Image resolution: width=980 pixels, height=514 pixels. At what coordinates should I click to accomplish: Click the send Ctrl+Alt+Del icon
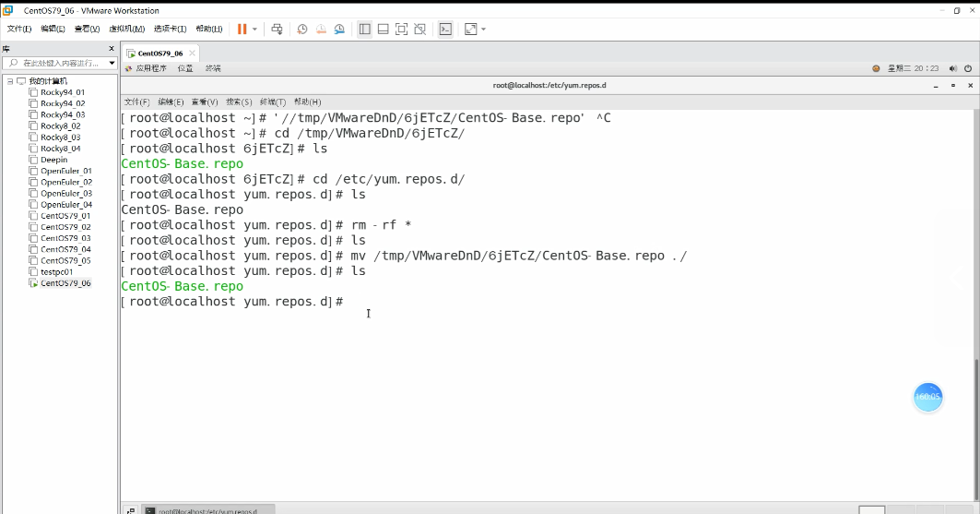(x=277, y=29)
